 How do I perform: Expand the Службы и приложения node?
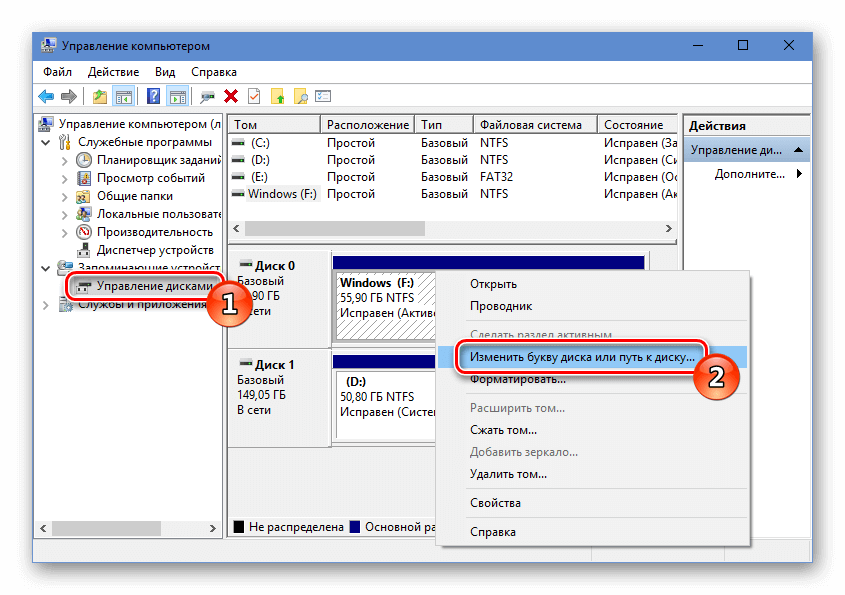click(46, 305)
